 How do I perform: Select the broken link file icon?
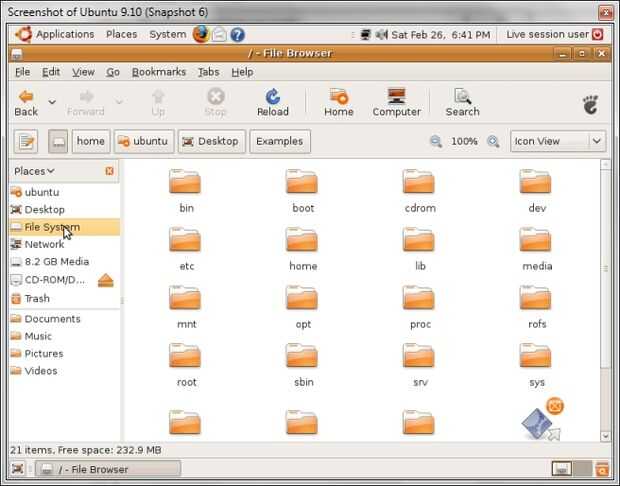pos(542,420)
